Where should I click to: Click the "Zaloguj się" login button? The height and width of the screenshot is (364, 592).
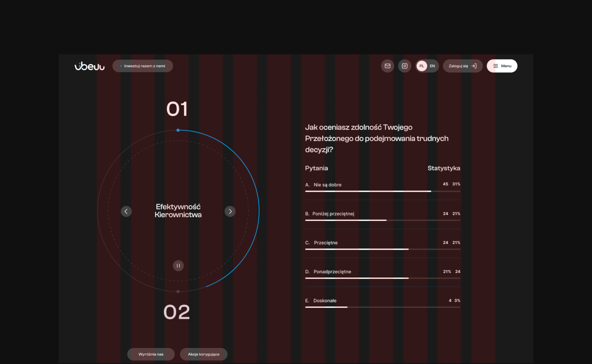[x=458, y=66]
